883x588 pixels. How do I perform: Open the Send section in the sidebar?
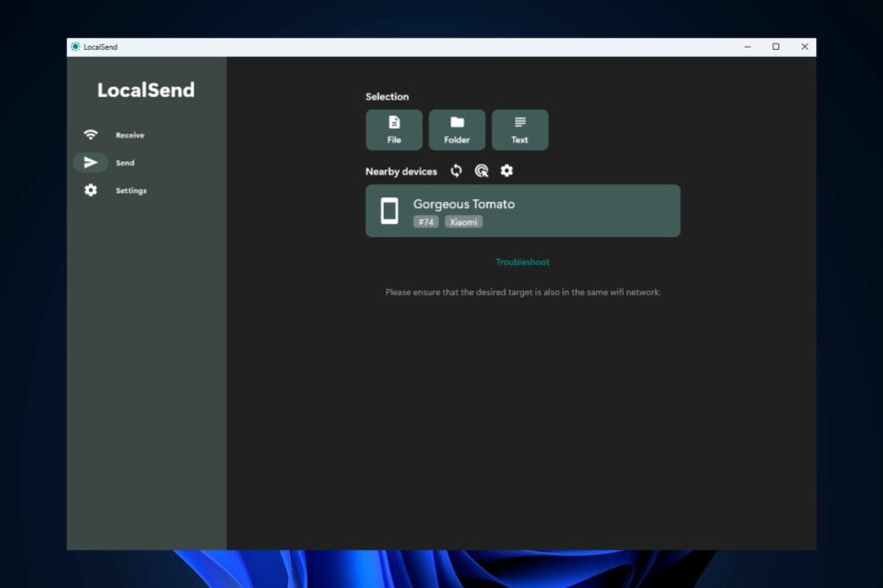click(x=126, y=162)
